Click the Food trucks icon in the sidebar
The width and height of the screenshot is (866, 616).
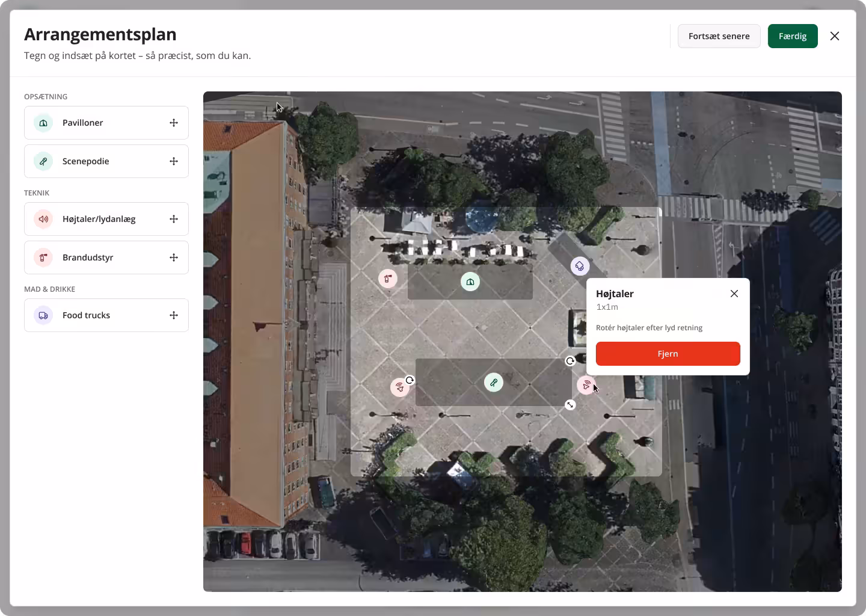(x=43, y=315)
